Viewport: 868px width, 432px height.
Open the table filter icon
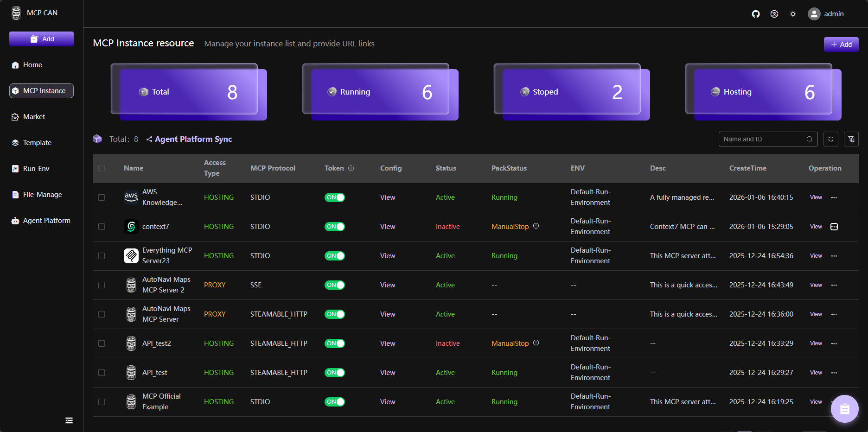point(851,139)
